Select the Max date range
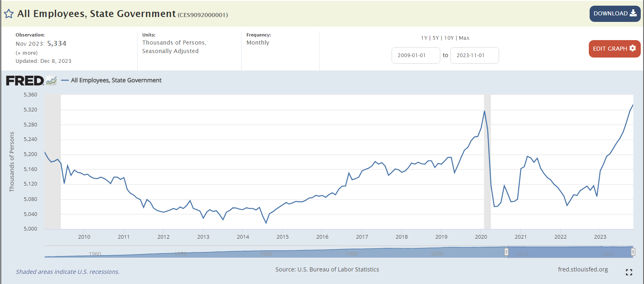This screenshot has width=644, height=284. click(464, 38)
